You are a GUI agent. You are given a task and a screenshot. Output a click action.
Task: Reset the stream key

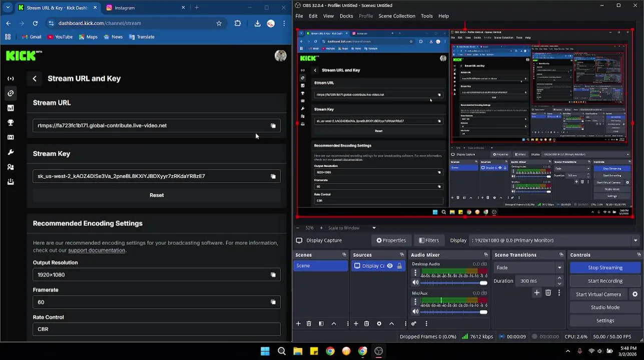point(157,195)
